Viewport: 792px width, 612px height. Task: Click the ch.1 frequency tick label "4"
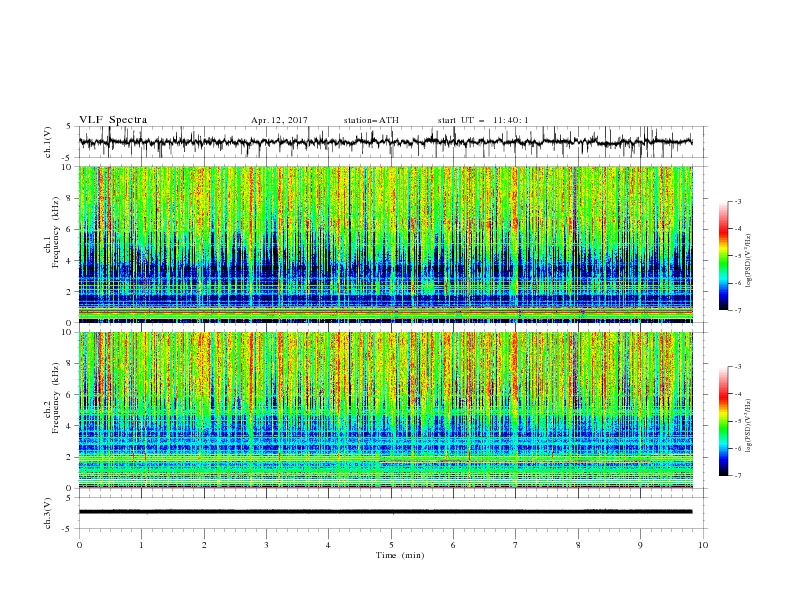pyautogui.click(x=70, y=261)
